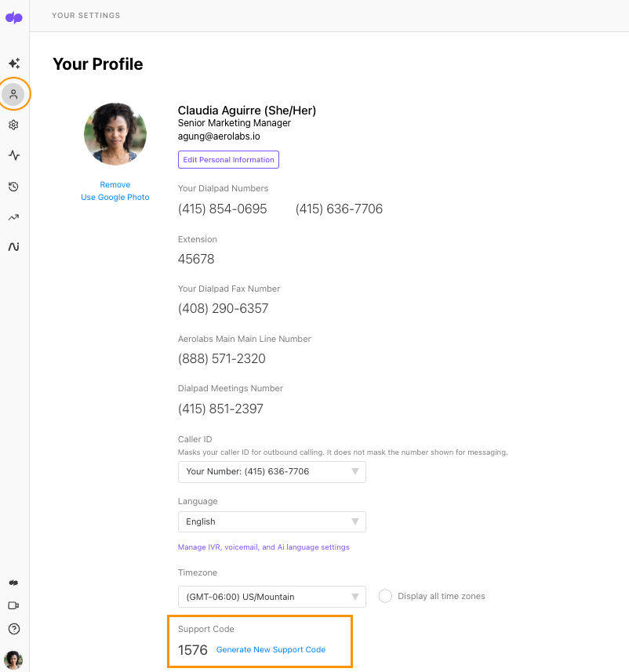Open the Timezone dropdown US/Mountain

272,597
